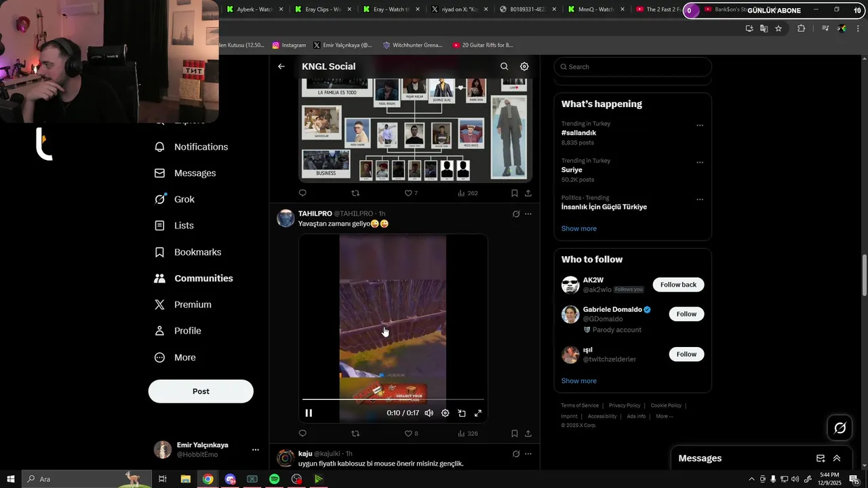Screen dimensions: 868x488
Task: Open Bookmarks in sidebar
Action: [x=188, y=252]
